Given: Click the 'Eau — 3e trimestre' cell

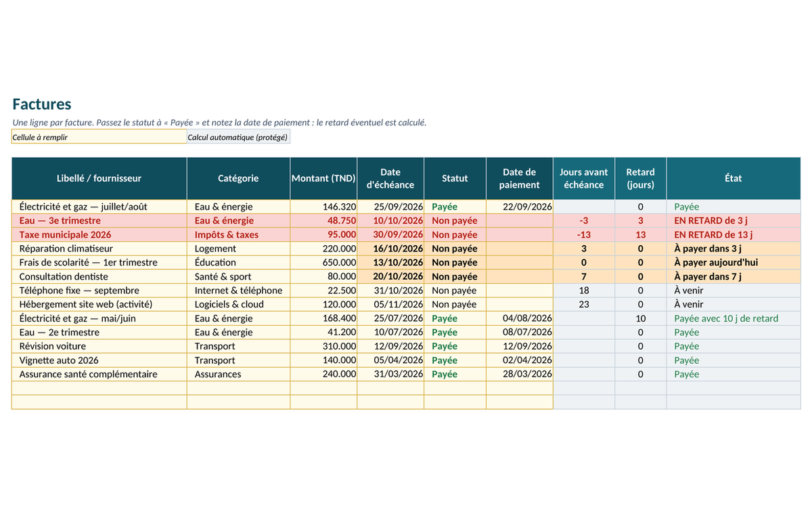Looking at the screenshot, I should (99, 220).
